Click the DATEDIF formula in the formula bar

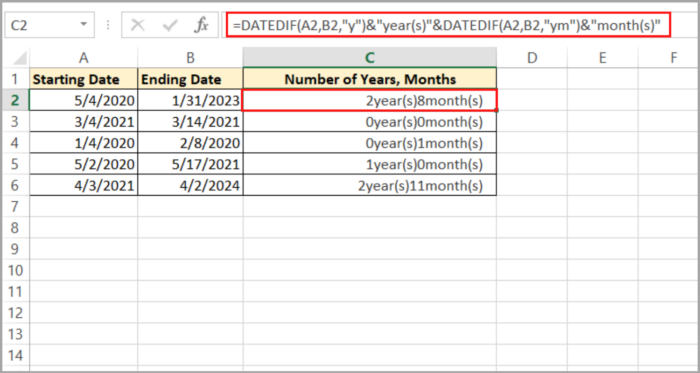(448, 26)
